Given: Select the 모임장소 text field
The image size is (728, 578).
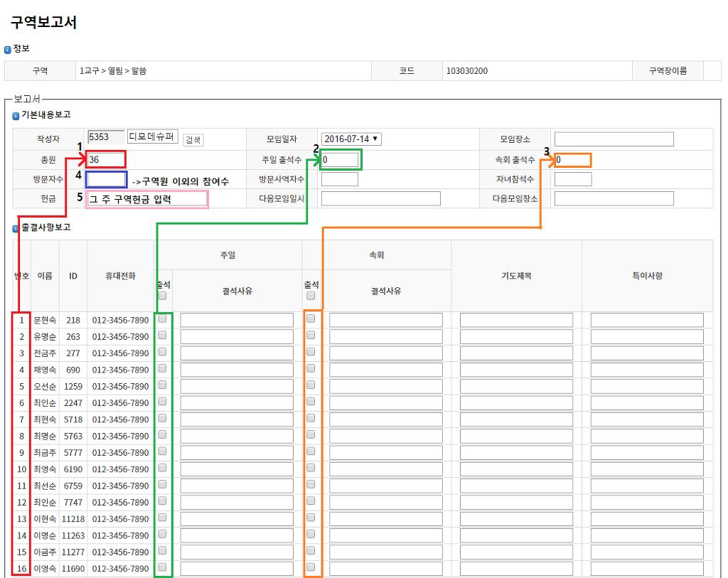Looking at the screenshot, I should pyautogui.click(x=614, y=139).
